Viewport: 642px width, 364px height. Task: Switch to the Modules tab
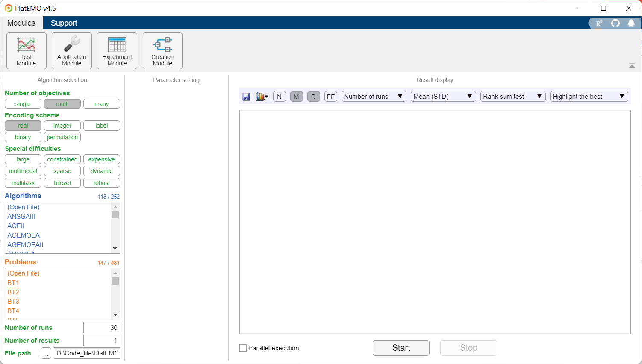click(21, 23)
